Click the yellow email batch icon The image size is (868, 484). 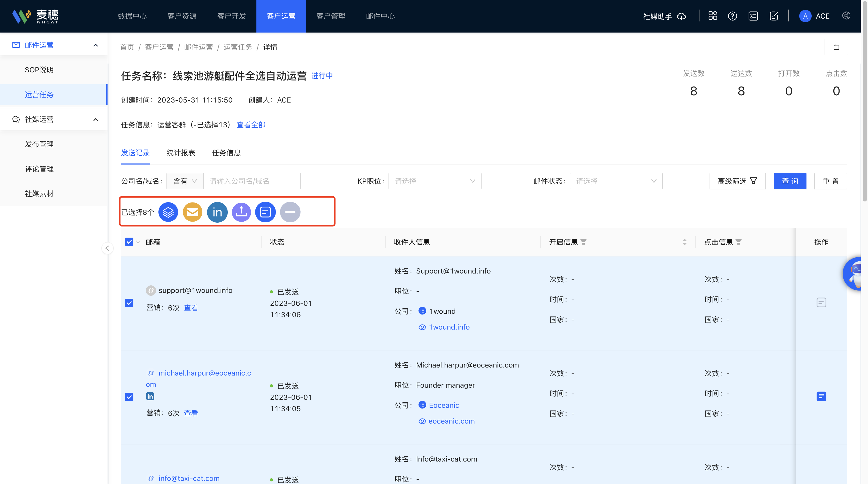pyautogui.click(x=192, y=212)
